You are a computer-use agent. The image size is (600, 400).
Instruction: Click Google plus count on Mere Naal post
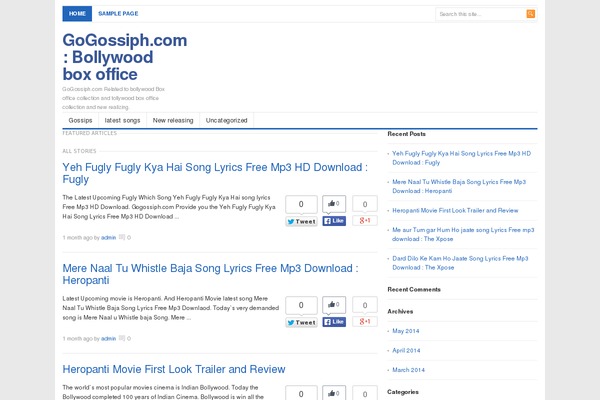(365, 305)
